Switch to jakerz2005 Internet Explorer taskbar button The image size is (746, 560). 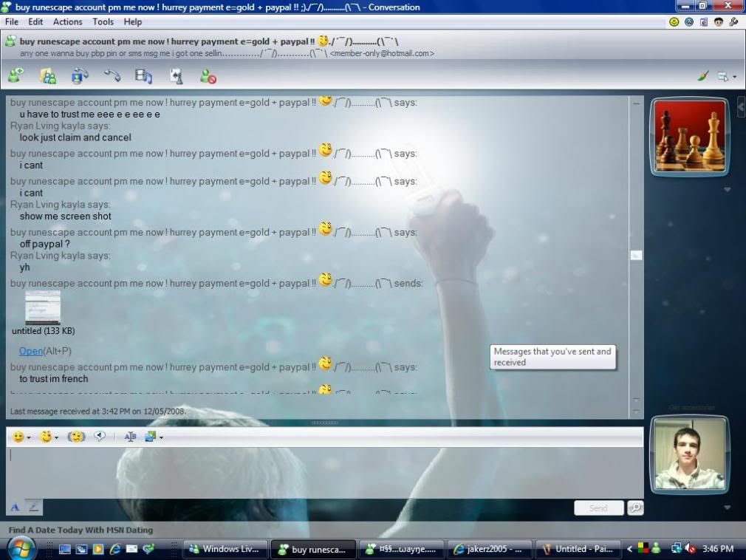coord(490,549)
